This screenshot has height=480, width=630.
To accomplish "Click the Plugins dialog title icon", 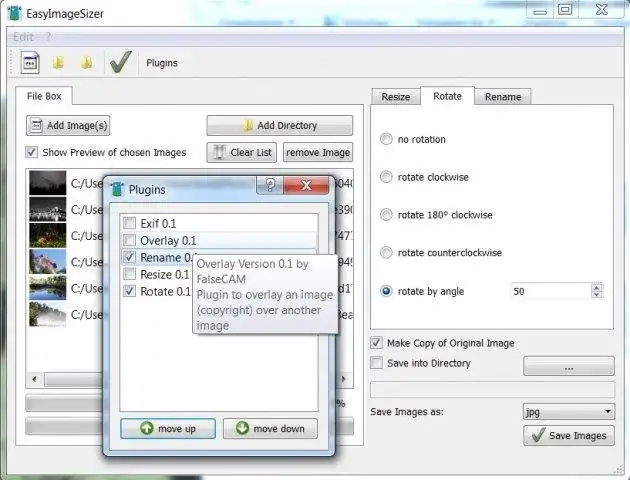I will coord(117,189).
